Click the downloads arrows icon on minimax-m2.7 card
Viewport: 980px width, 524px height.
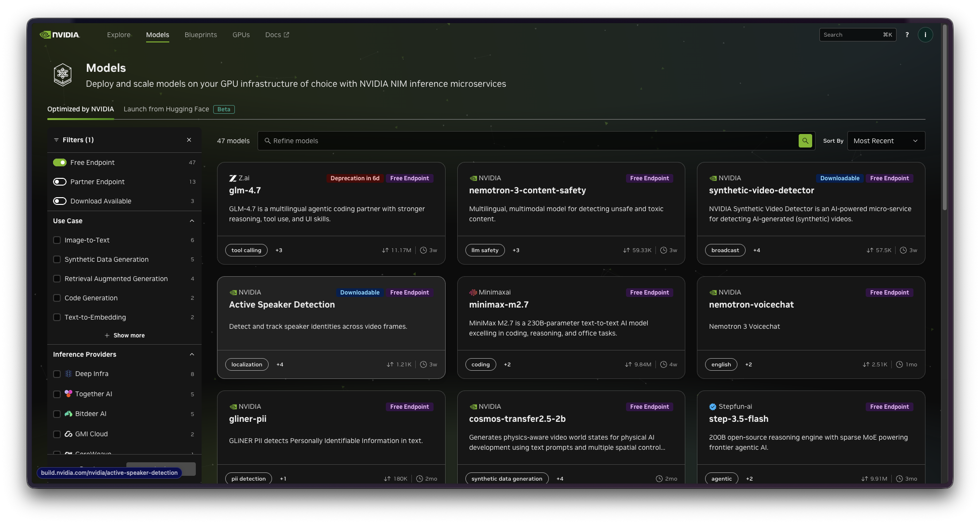[628, 364]
